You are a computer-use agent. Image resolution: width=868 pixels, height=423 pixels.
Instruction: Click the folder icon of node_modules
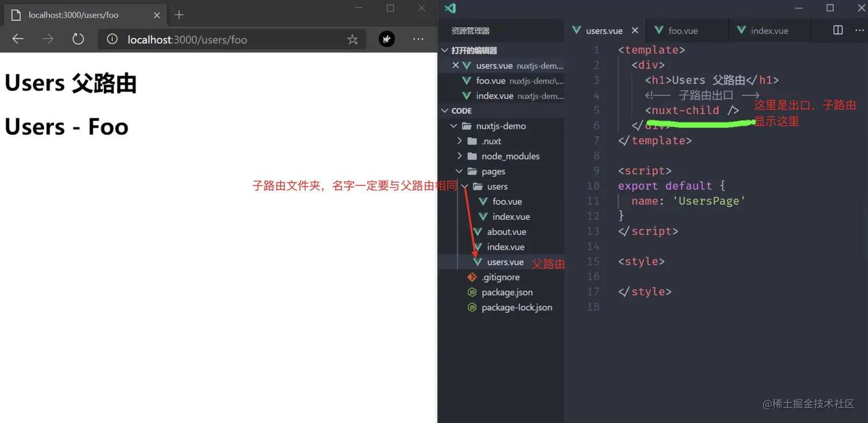[472, 156]
